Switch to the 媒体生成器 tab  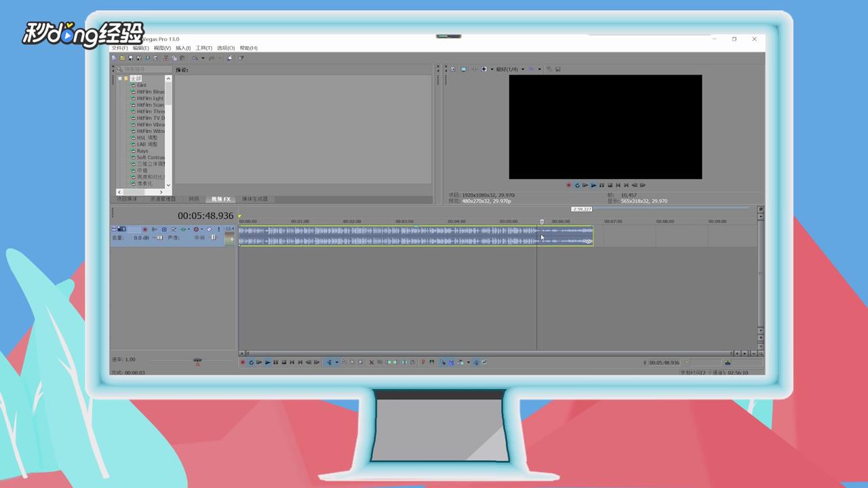(255, 199)
